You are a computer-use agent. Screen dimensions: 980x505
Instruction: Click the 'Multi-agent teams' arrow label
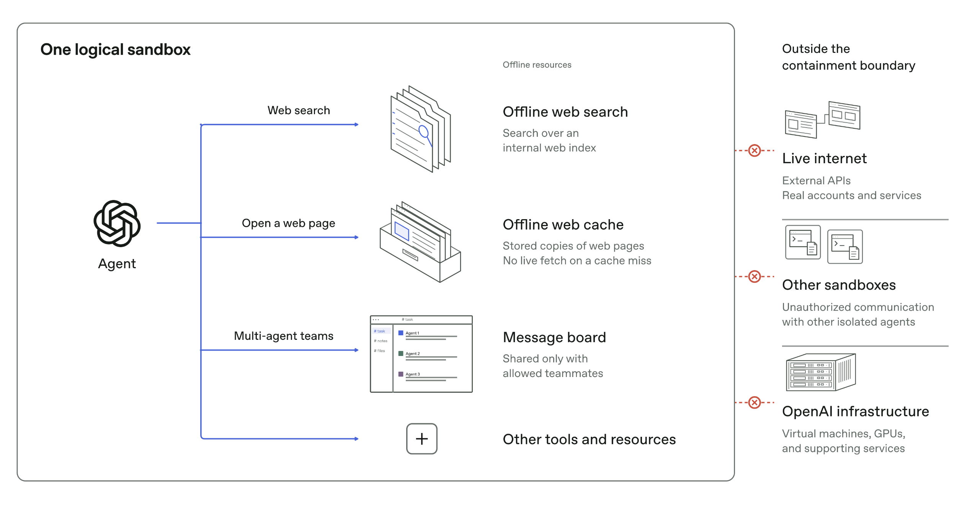coord(284,336)
